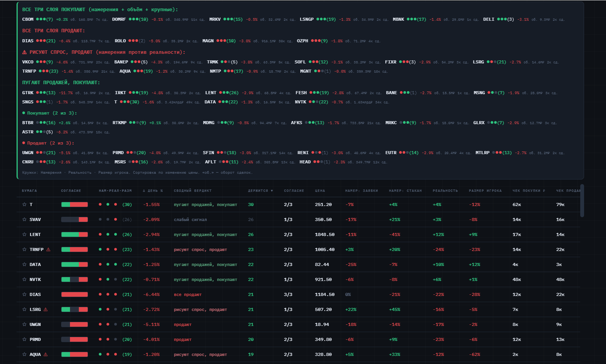
Task: Sort table by РЕАЛЬНОСТЬ column
Action: point(445,191)
